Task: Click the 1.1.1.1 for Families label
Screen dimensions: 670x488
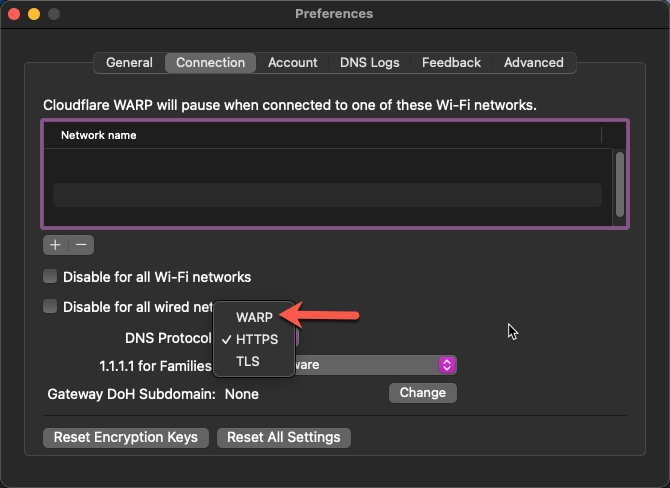Action: pyautogui.click(x=156, y=366)
